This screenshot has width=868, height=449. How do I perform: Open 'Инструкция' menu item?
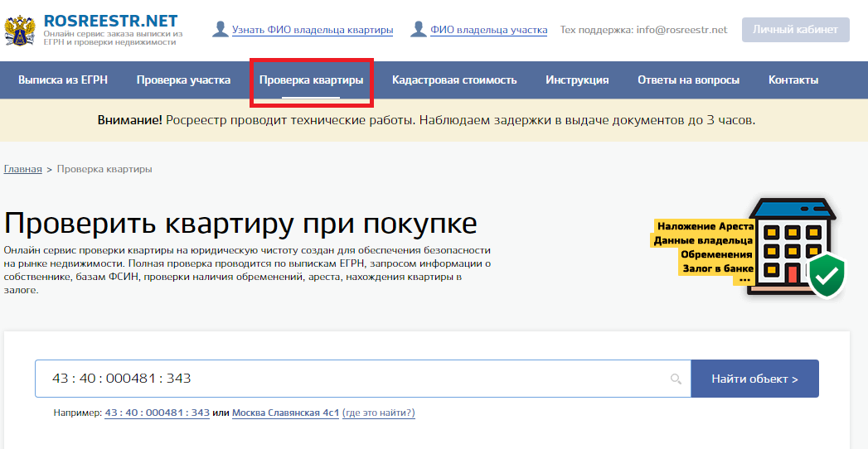click(577, 80)
